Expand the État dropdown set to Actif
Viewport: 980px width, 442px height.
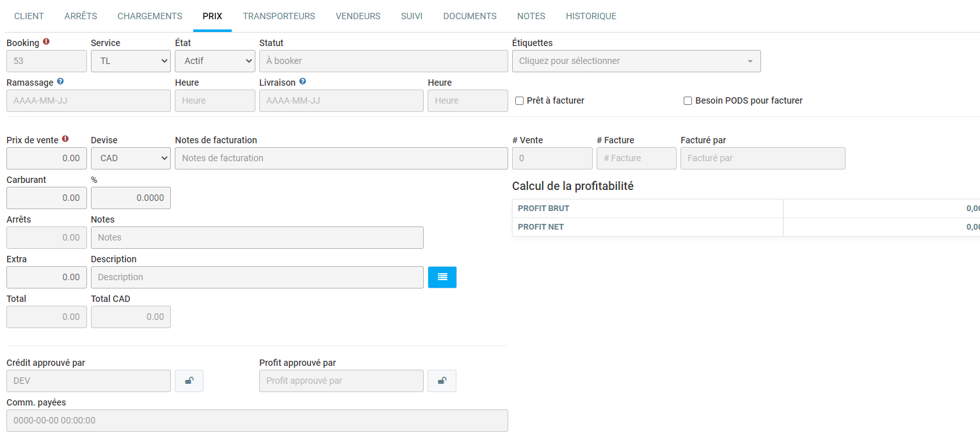coord(214,61)
